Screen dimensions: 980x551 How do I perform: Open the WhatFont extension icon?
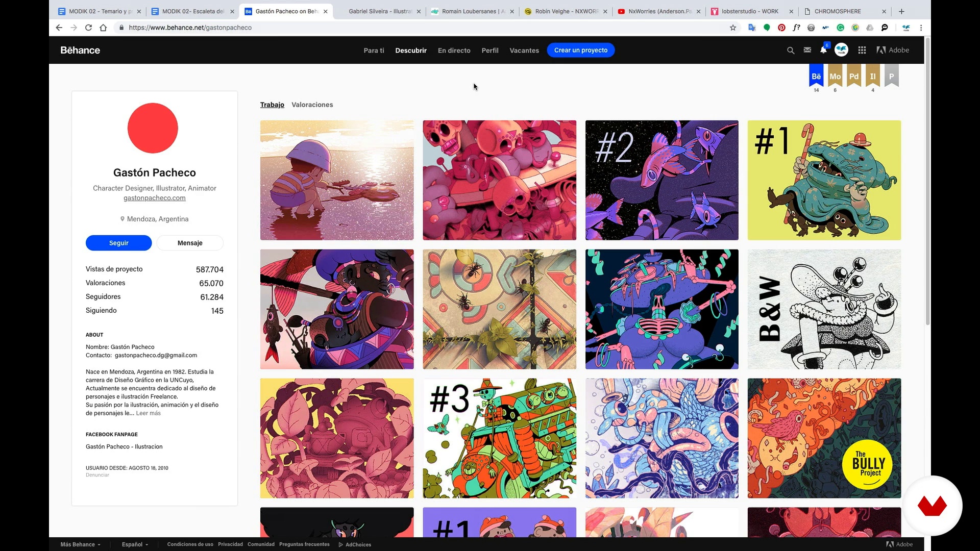(x=796, y=28)
